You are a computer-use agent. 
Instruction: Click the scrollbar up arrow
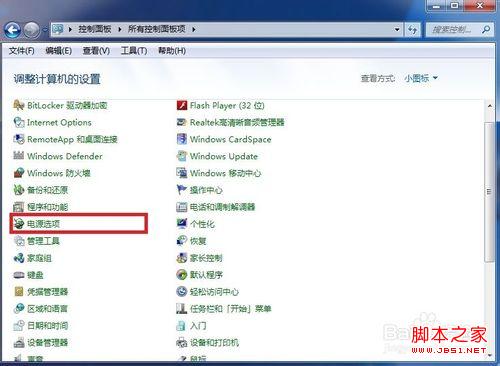pyautogui.click(x=490, y=106)
